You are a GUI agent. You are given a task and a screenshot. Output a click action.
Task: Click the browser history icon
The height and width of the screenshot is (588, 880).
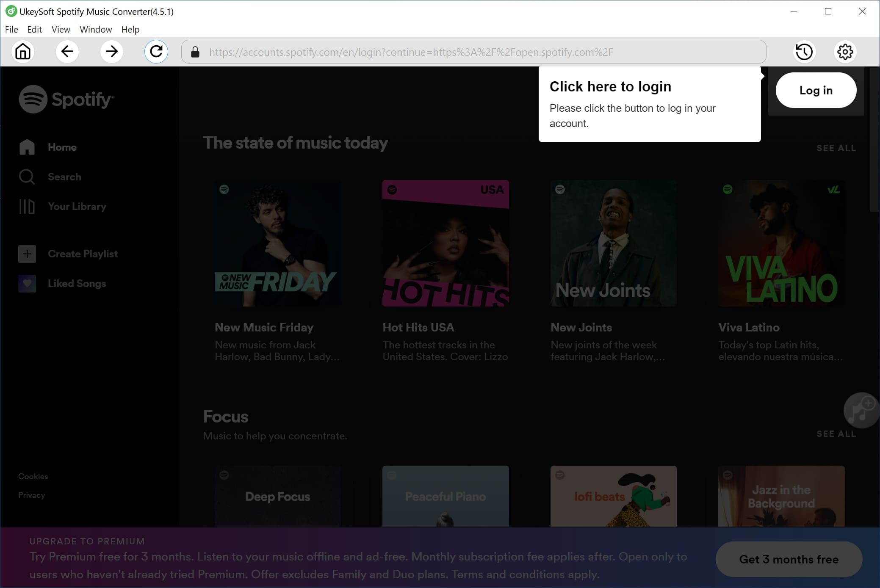(x=804, y=51)
